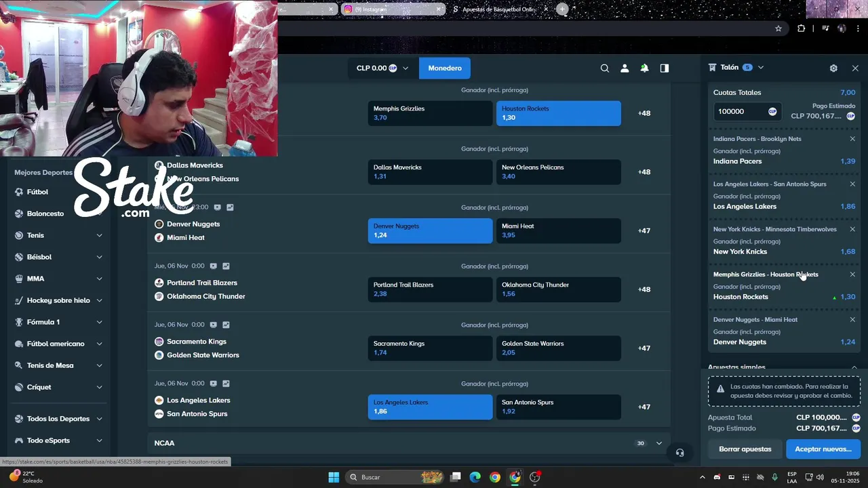Click Windows Start button
Screen dimensions: 868x488
(334, 477)
